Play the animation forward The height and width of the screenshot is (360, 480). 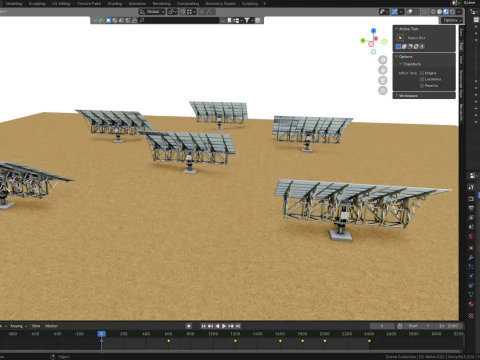coord(224,326)
